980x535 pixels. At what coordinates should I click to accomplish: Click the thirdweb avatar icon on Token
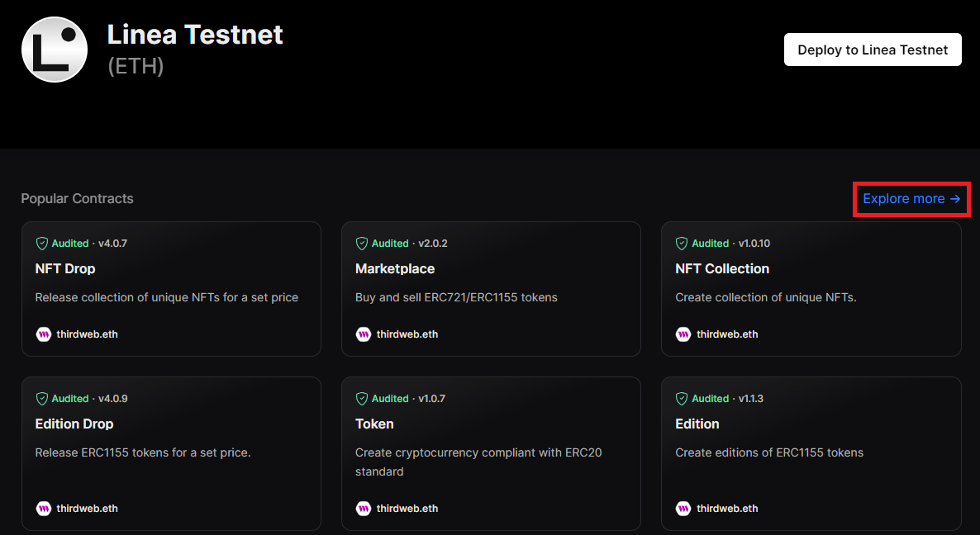tap(363, 508)
